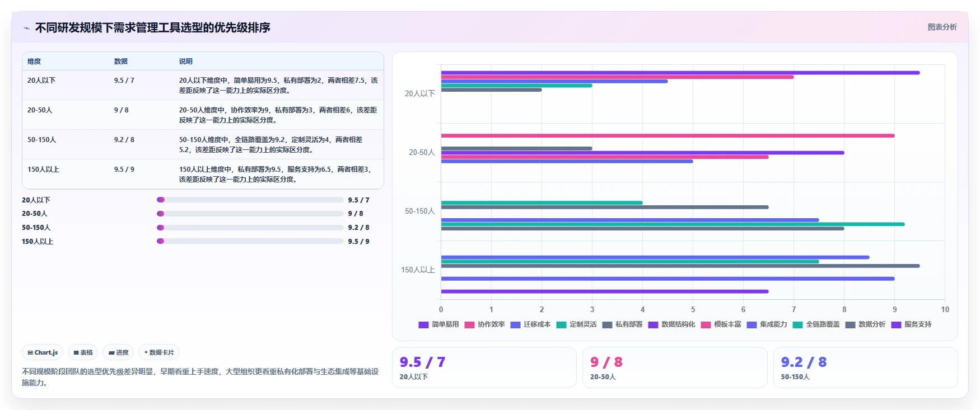The height and width of the screenshot is (410, 980).
Task: Select the Chart.js tag
Action: click(x=43, y=352)
